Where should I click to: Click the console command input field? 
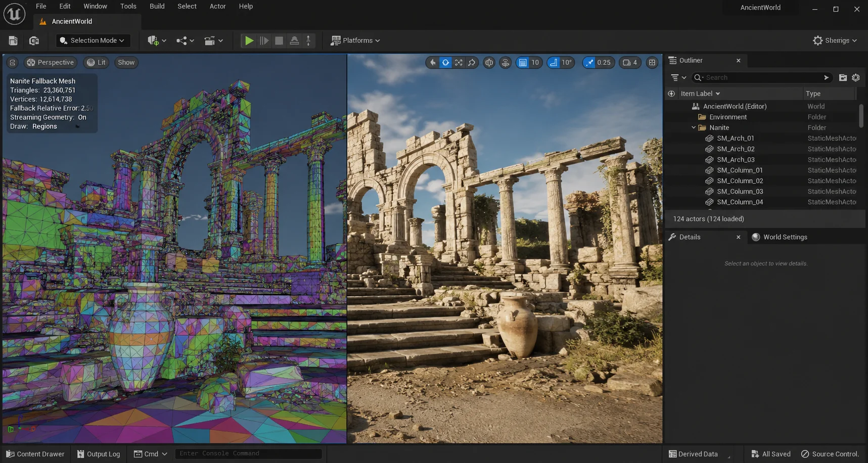point(248,453)
